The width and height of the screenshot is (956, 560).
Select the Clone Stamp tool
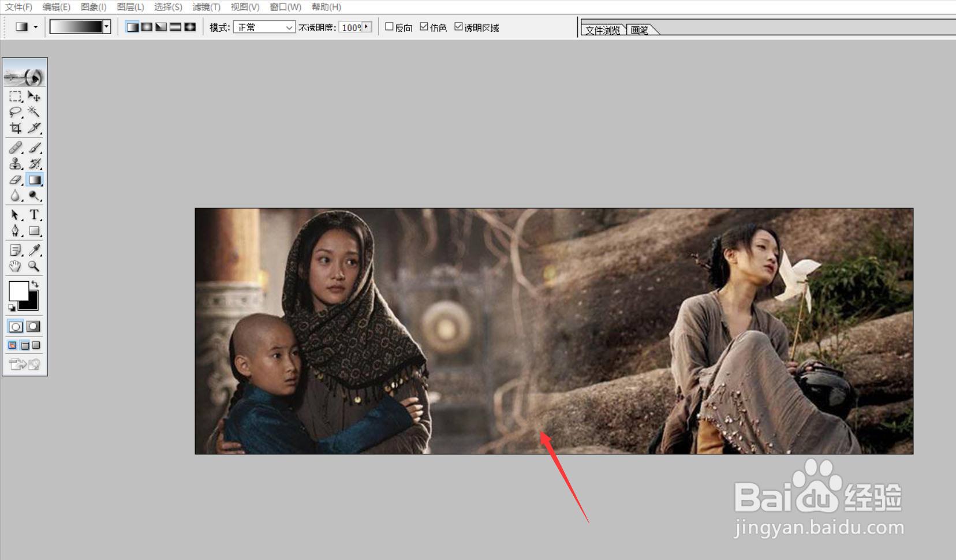pyautogui.click(x=16, y=164)
